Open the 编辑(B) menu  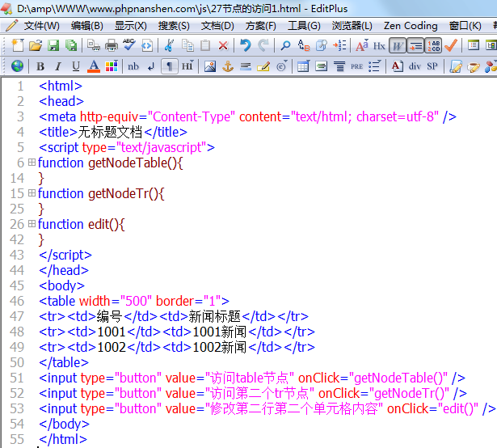click(86, 26)
